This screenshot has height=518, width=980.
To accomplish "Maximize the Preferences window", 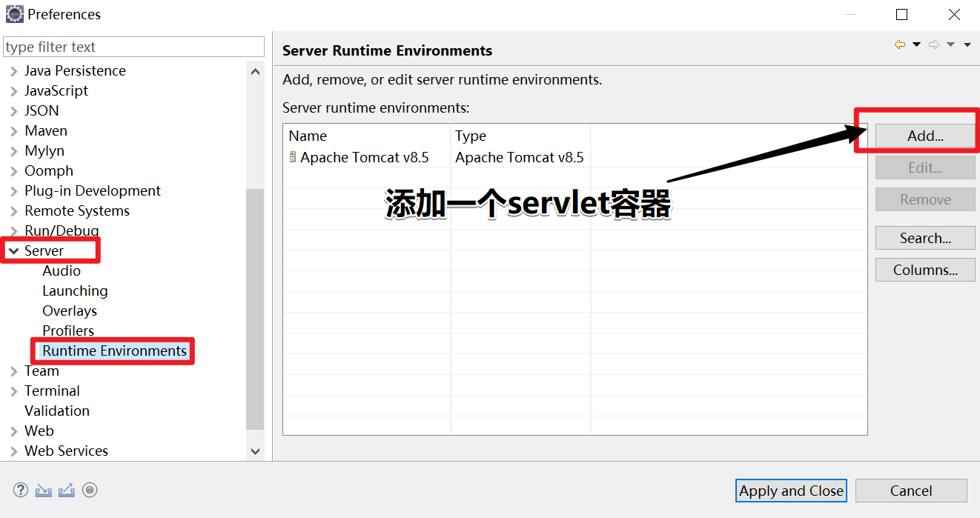I will click(901, 14).
